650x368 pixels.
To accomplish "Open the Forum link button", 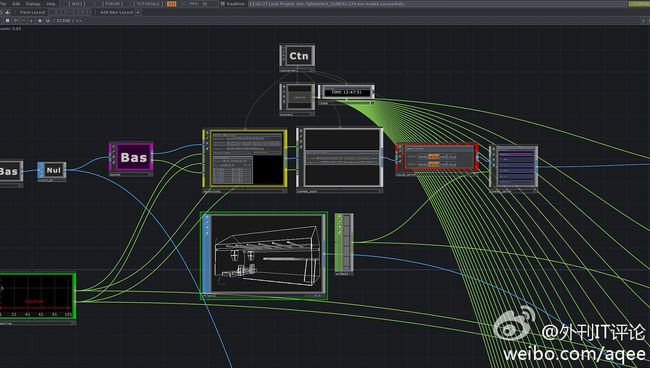I will coord(112,4).
